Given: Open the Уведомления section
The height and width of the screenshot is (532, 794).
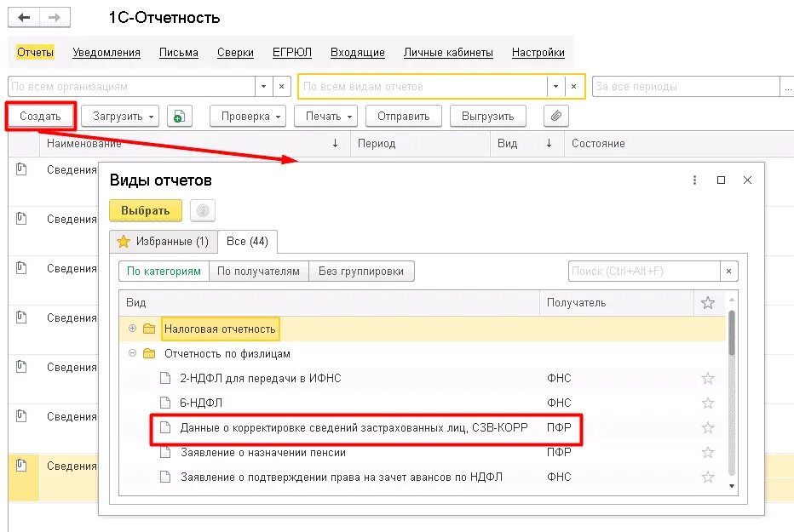Looking at the screenshot, I should click(x=106, y=53).
